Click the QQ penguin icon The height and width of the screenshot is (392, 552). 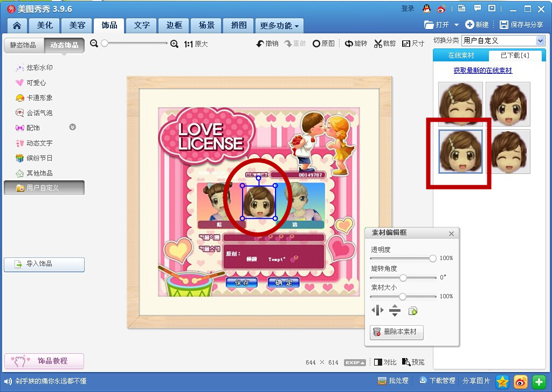pyautogui.click(x=427, y=9)
